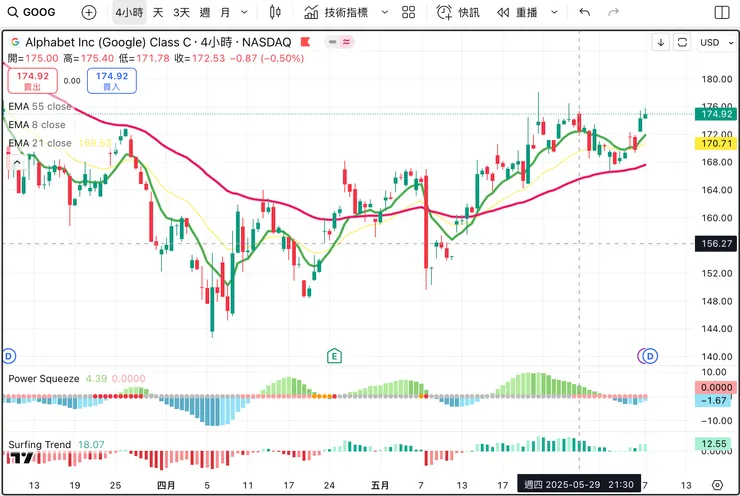Click the 174.92 賣出 sell button
Viewport: 740px width, 496px height.
pyautogui.click(x=33, y=81)
